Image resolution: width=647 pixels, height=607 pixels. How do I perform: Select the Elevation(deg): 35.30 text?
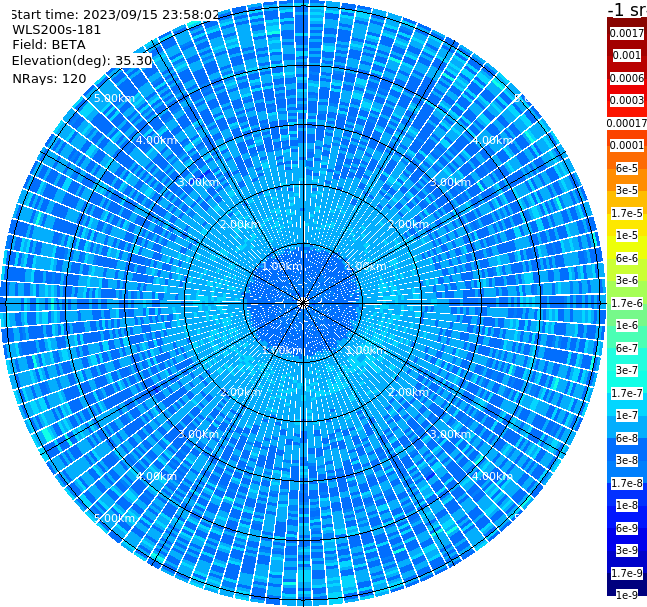coord(82,61)
